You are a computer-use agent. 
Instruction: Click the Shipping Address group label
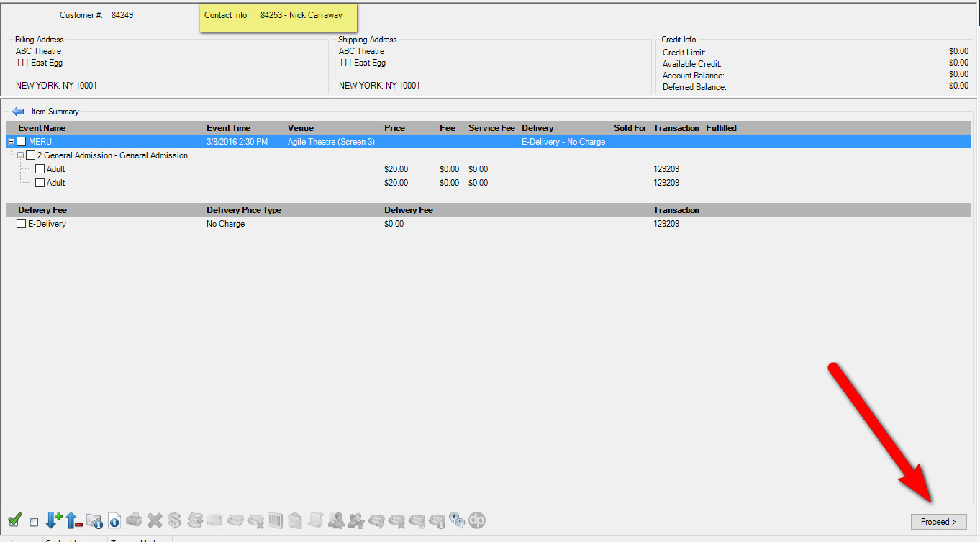click(368, 40)
